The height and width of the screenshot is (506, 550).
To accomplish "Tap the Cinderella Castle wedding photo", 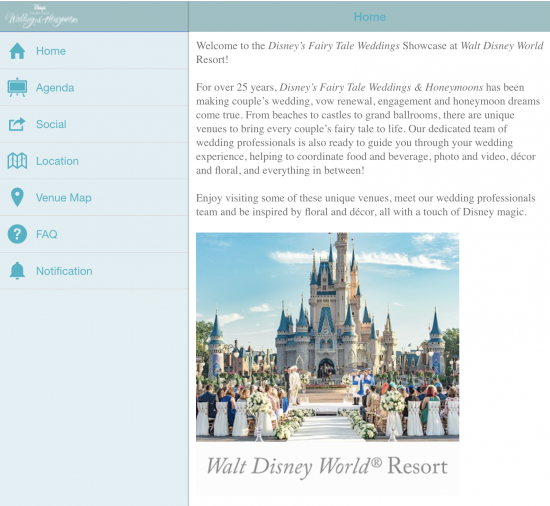I will [x=327, y=337].
